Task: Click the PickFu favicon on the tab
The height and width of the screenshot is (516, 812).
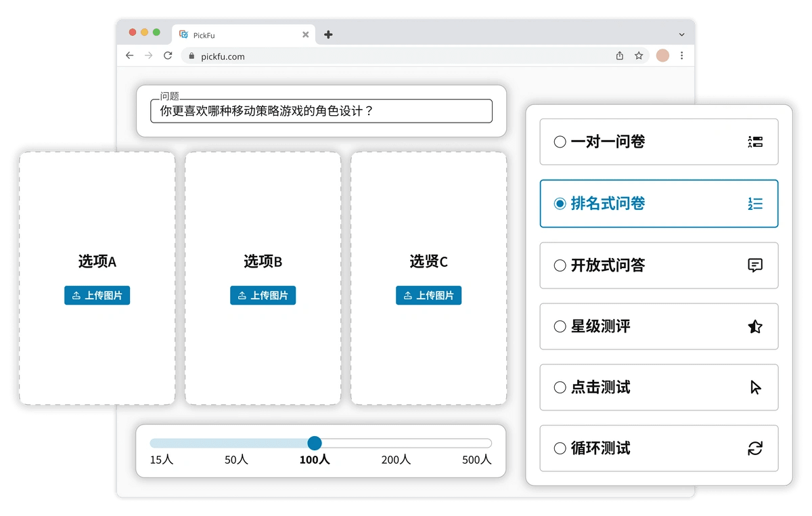Action: click(183, 35)
